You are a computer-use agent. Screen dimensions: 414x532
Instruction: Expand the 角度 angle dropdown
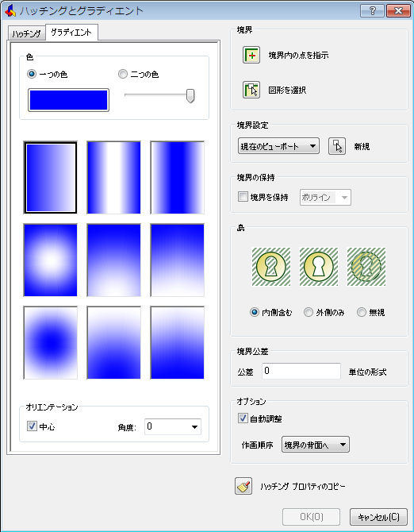[173, 426]
